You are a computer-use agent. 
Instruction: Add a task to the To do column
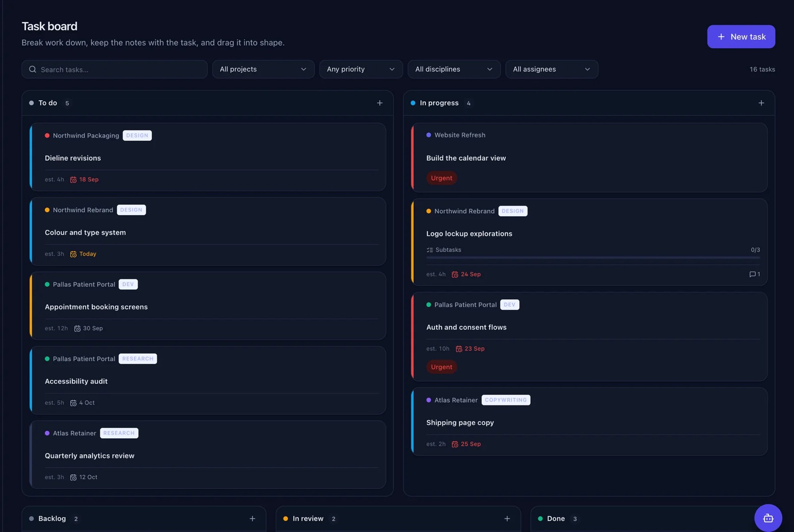click(380, 103)
